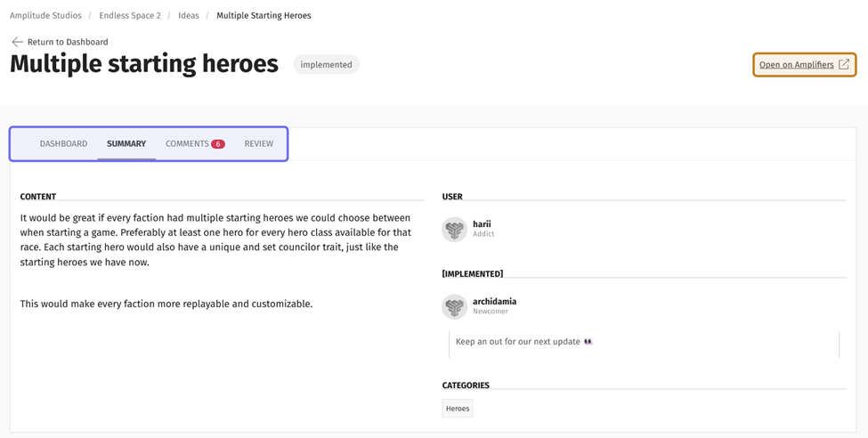Viewport: 868px width, 438px height.
Task: Open archidamia's profile name
Action: [x=494, y=302]
